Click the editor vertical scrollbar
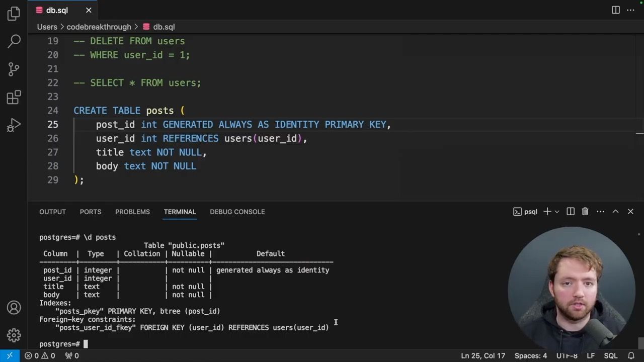The height and width of the screenshot is (362, 644). coord(639,118)
